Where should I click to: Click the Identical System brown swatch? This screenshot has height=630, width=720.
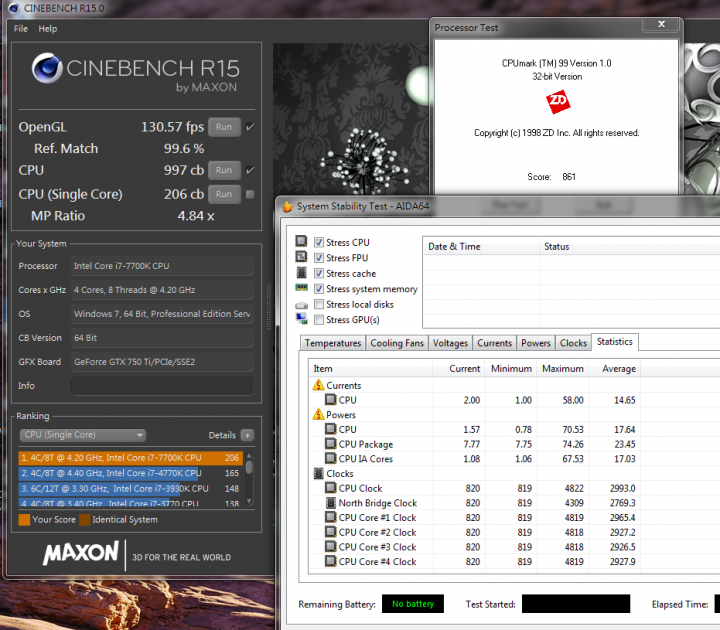pos(84,520)
